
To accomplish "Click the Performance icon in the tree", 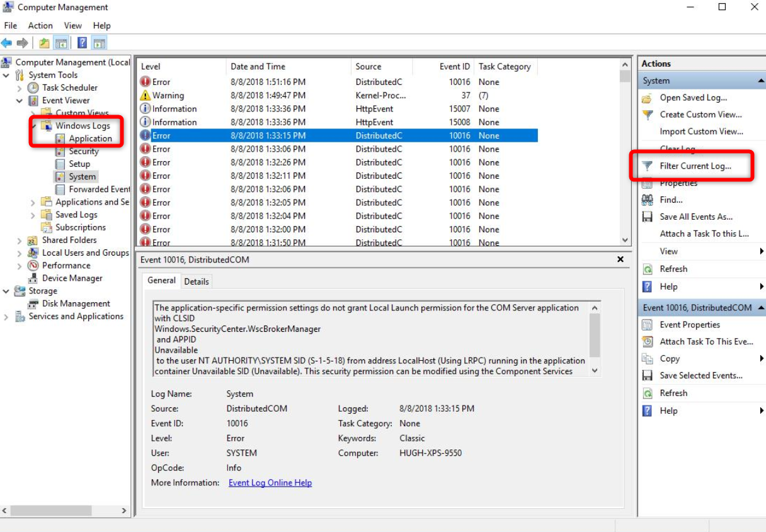I will coord(33,266).
